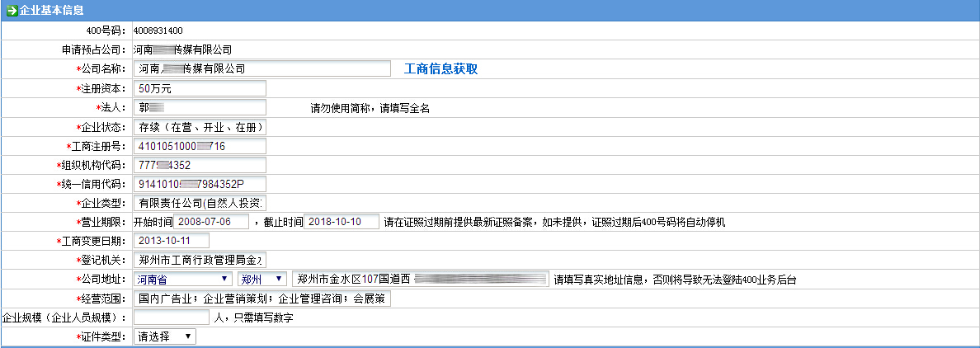This screenshot has height=348, width=980.
Task: Click the 截止时间 date field 2018-10-10
Action: pyautogui.click(x=342, y=222)
